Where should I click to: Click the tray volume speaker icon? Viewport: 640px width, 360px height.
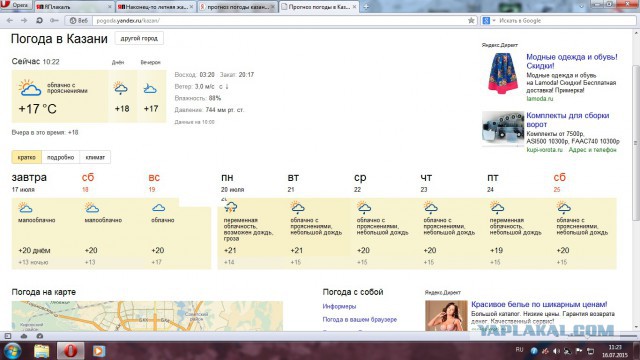(x=556, y=351)
